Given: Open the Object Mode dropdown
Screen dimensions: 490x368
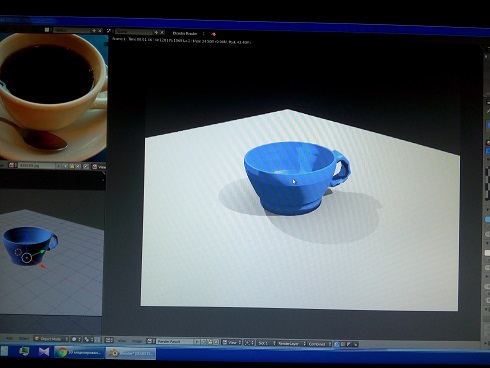Looking at the screenshot, I should 51,339.
